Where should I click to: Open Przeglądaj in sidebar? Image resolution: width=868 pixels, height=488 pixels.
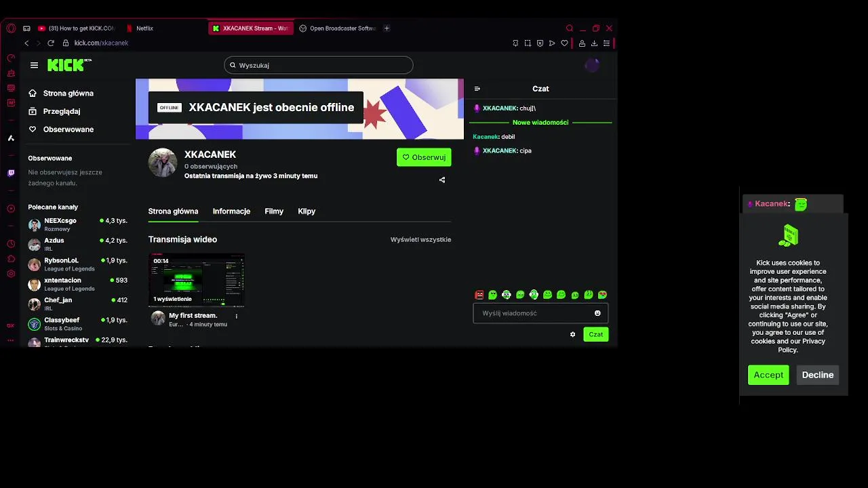click(54, 111)
